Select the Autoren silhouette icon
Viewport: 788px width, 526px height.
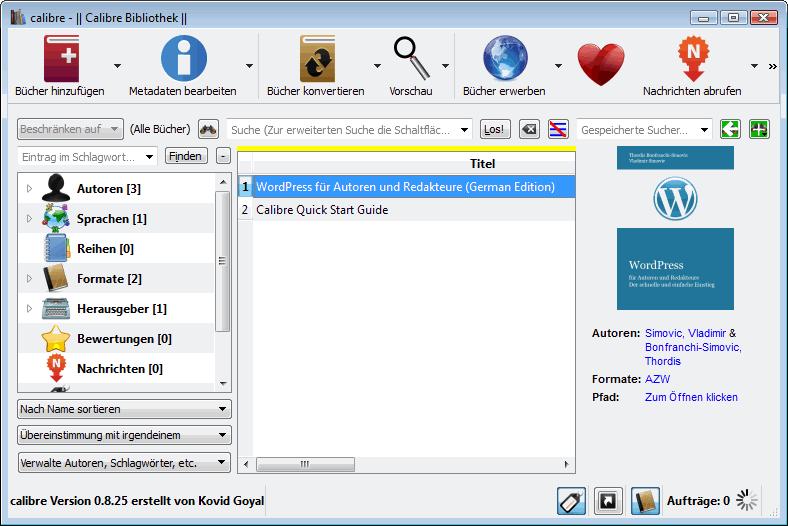pyautogui.click(x=56, y=188)
